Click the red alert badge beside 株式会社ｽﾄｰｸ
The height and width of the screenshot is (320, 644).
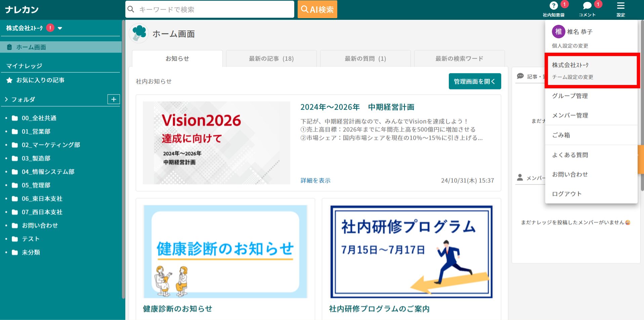50,28
